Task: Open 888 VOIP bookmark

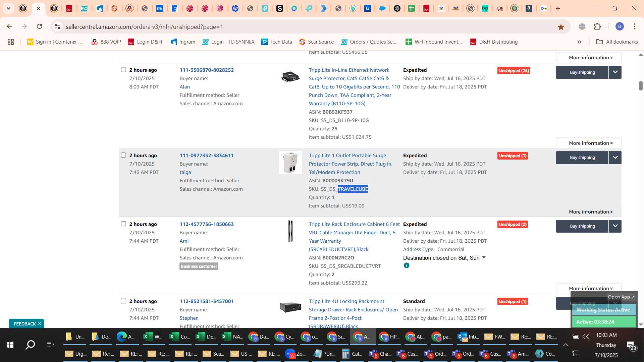Action: coord(106,42)
